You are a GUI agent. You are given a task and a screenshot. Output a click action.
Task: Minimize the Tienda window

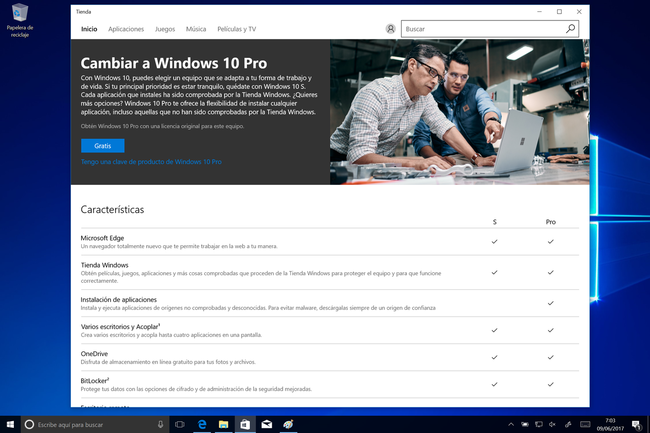[x=539, y=12]
